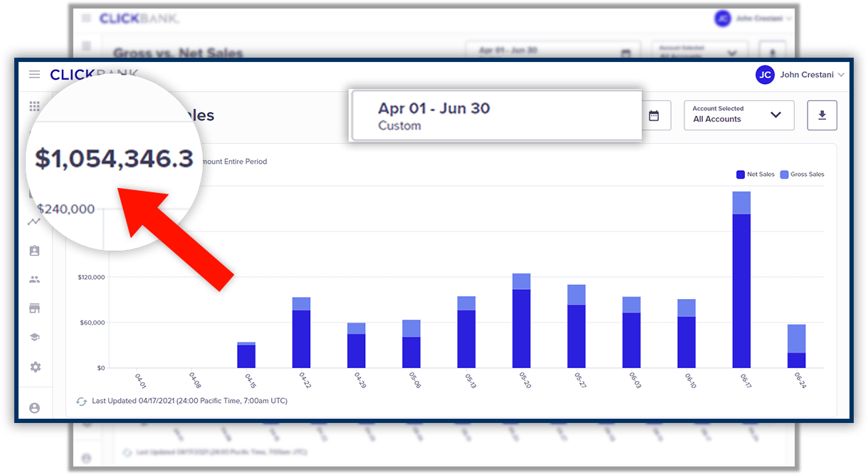Click JC avatar in the blurred background window
The width and height of the screenshot is (868, 475).
[723, 19]
